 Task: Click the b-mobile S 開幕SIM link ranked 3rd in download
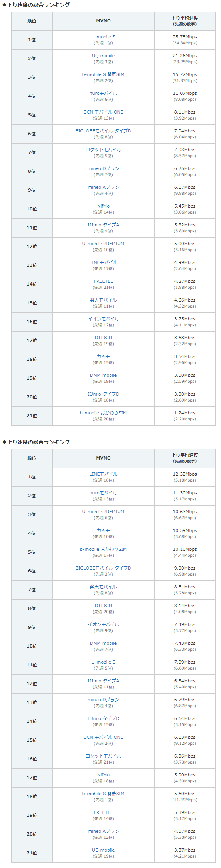point(103,74)
